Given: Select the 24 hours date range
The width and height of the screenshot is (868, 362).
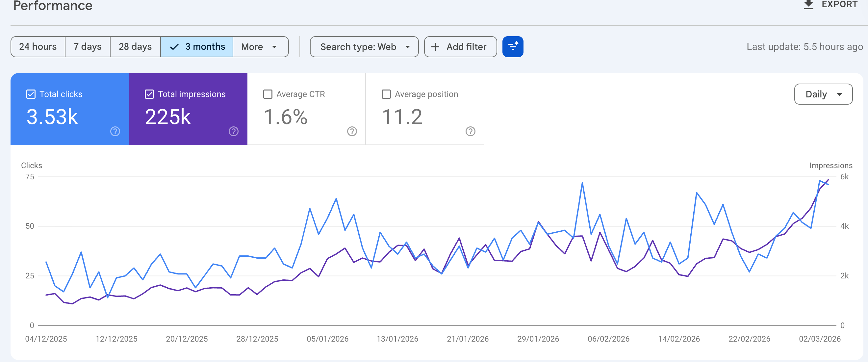Looking at the screenshot, I should coord(38,47).
